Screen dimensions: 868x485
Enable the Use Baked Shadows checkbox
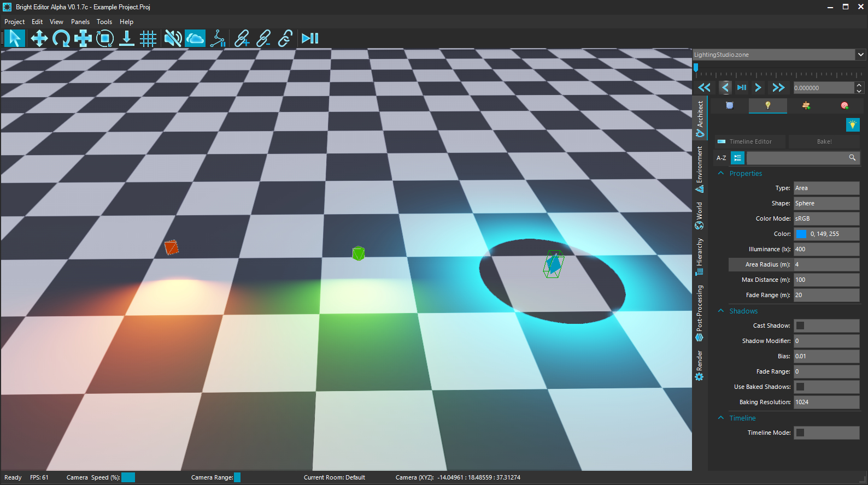800,387
